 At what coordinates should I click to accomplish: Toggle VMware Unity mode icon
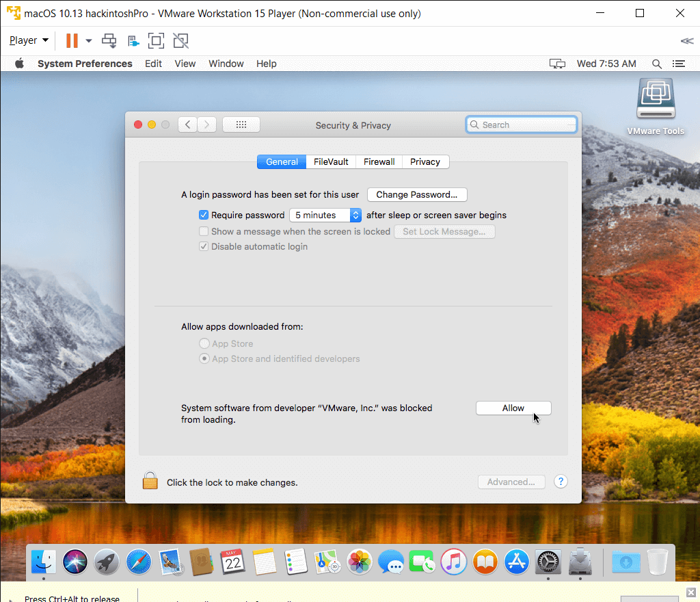tap(180, 40)
